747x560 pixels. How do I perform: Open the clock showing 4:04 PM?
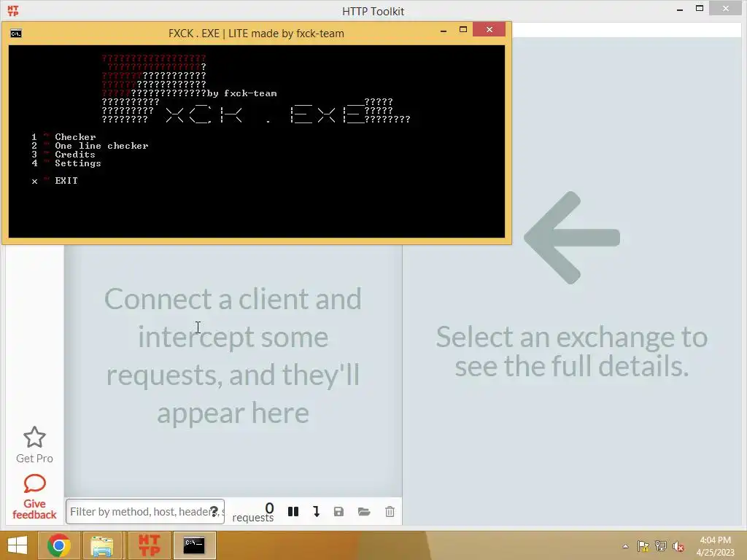tap(715, 546)
